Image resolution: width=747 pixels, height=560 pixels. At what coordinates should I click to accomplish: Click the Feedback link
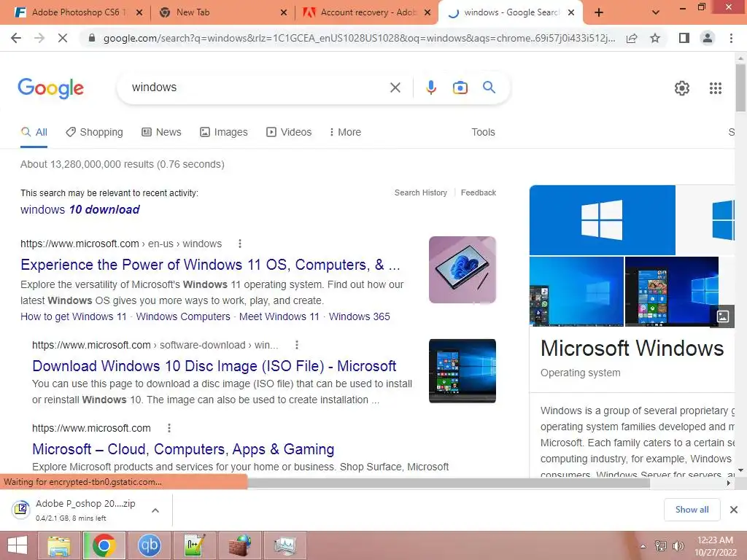click(x=479, y=192)
